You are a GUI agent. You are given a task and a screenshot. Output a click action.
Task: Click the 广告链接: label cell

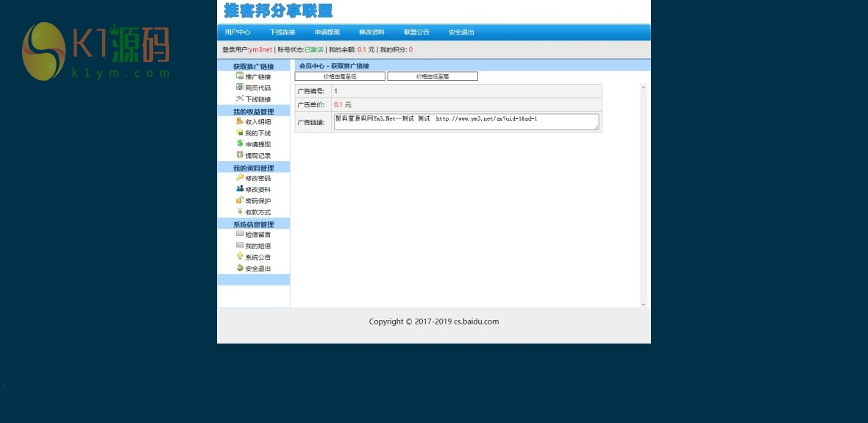coord(313,122)
